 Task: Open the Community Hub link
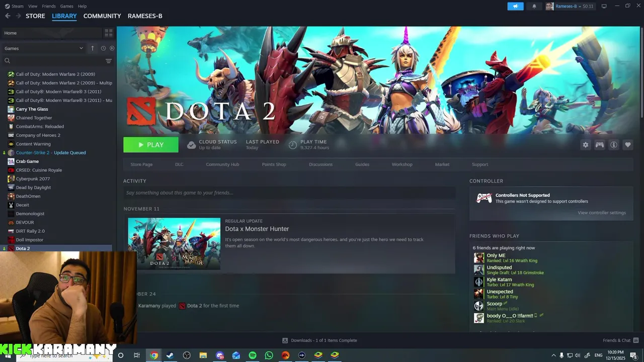tap(222, 164)
